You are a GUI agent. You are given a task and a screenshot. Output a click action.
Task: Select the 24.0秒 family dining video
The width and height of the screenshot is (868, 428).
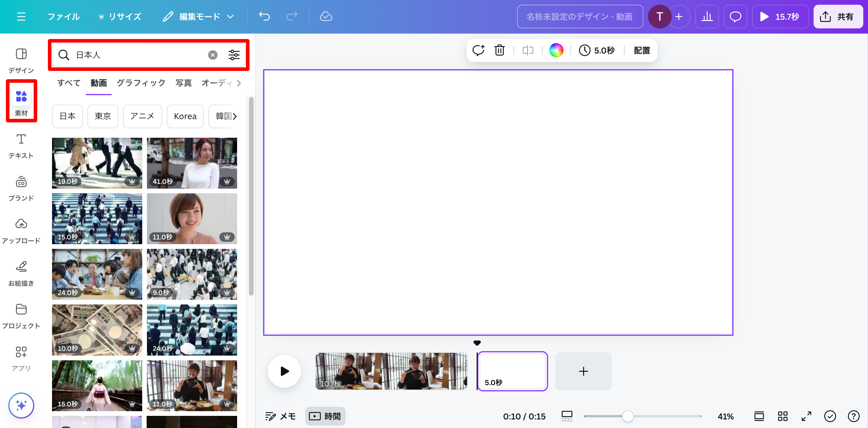coord(97,274)
